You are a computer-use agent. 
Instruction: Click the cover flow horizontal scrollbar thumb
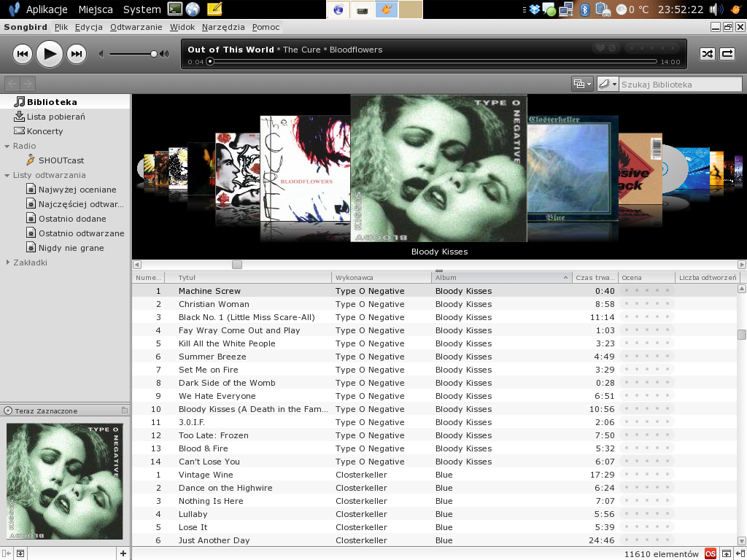(237, 264)
